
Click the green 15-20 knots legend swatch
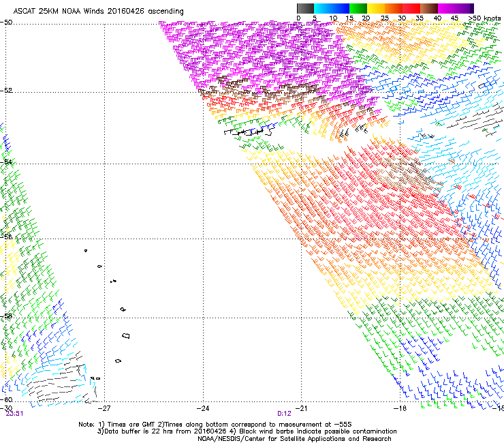coord(358,8)
